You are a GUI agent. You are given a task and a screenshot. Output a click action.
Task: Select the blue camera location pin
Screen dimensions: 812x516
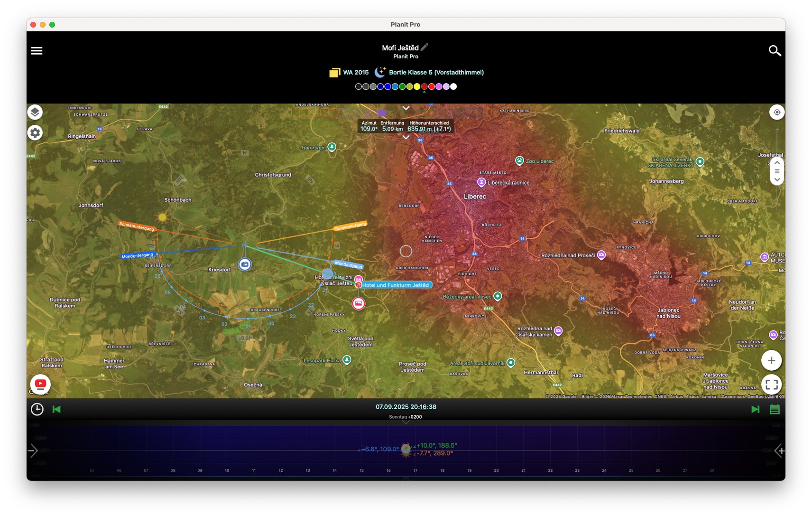pyautogui.click(x=245, y=264)
